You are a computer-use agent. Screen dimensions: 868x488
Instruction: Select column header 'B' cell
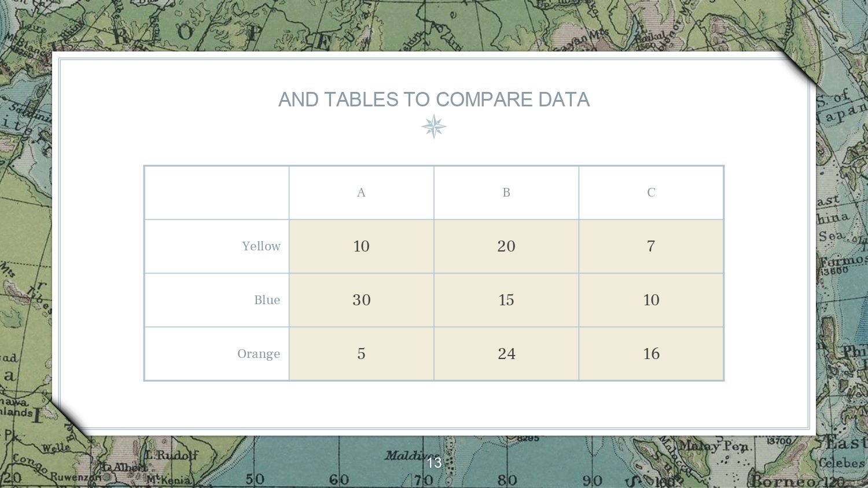tap(506, 193)
